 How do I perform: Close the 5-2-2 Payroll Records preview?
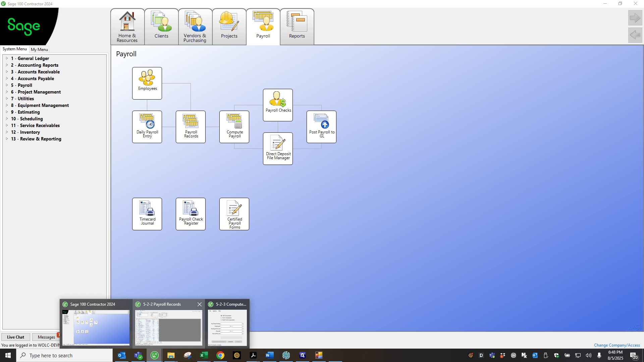tap(200, 304)
